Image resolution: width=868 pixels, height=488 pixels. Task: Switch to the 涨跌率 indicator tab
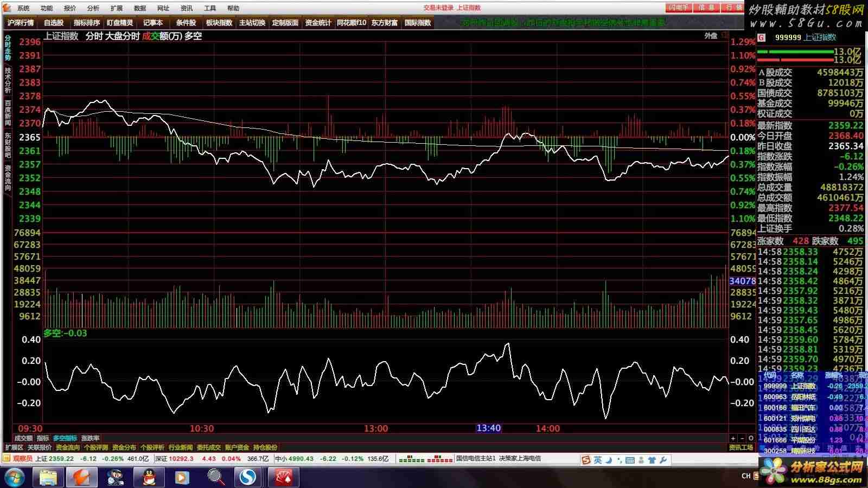pos(91,438)
